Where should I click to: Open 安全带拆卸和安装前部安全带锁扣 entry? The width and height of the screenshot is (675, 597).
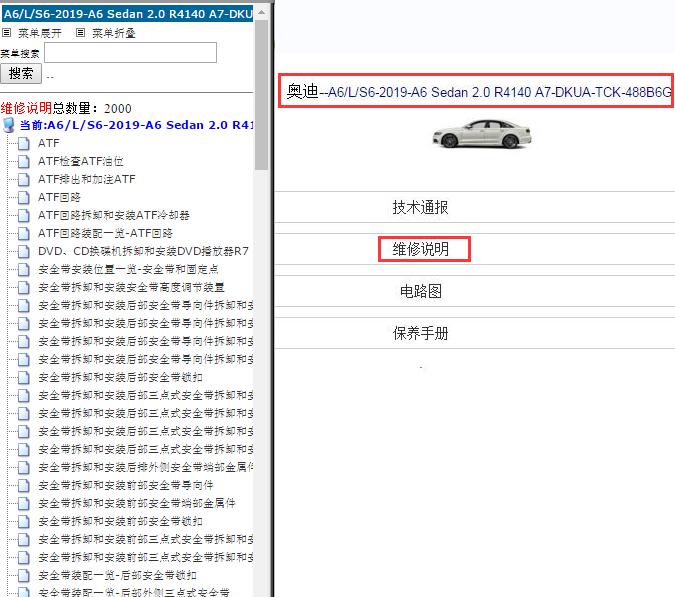pyautogui.click(x=120, y=522)
